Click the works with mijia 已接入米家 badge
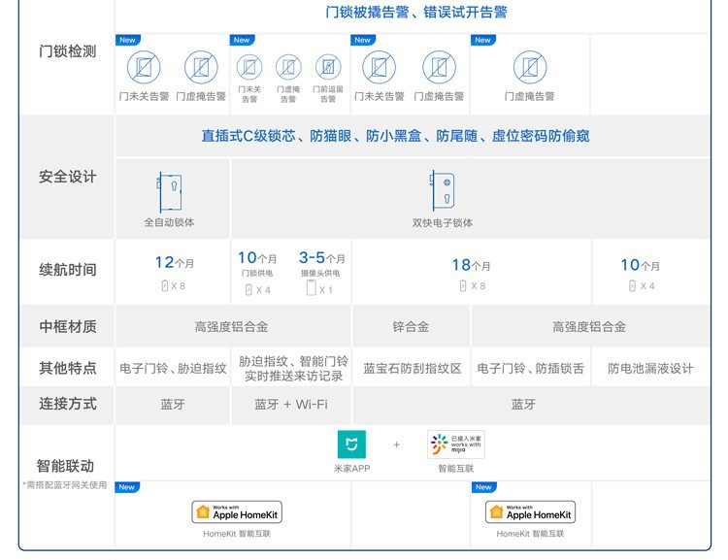Image resolution: width=728 pixels, height=560 pixels. (x=456, y=445)
